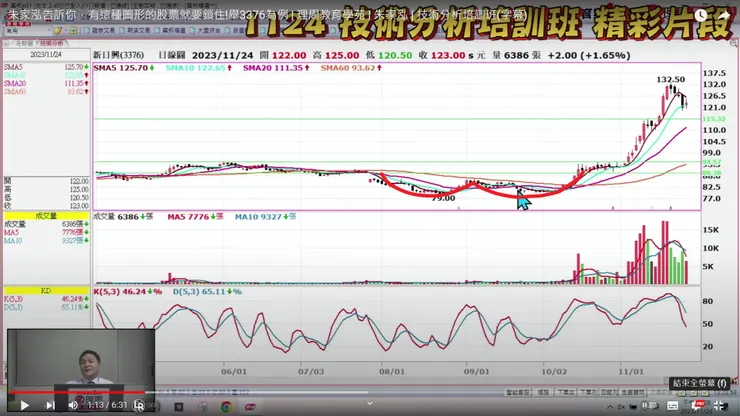Viewport: 740px width, 416px height.
Task: Open video settings gear with HD badge
Action: tap(698, 405)
